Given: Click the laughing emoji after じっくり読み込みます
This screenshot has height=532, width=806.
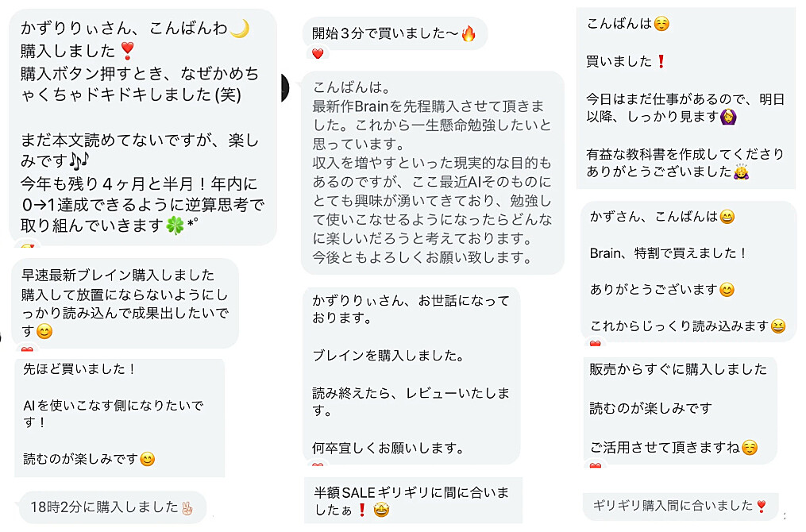Looking at the screenshot, I should pos(778,326).
